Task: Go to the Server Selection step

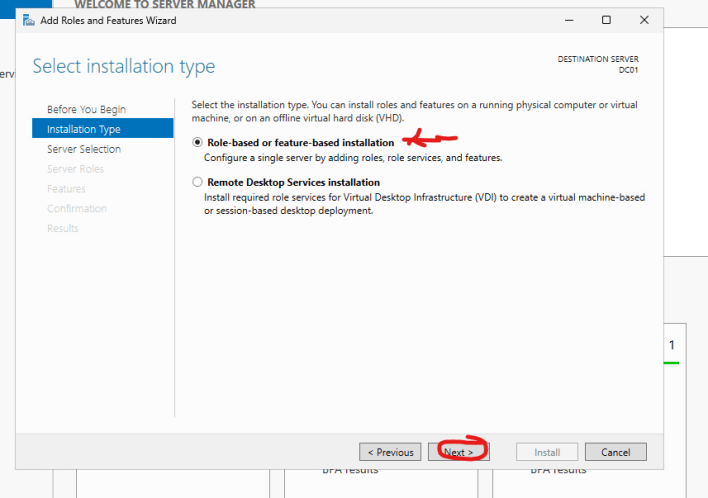Action: click(x=84, y=149)
